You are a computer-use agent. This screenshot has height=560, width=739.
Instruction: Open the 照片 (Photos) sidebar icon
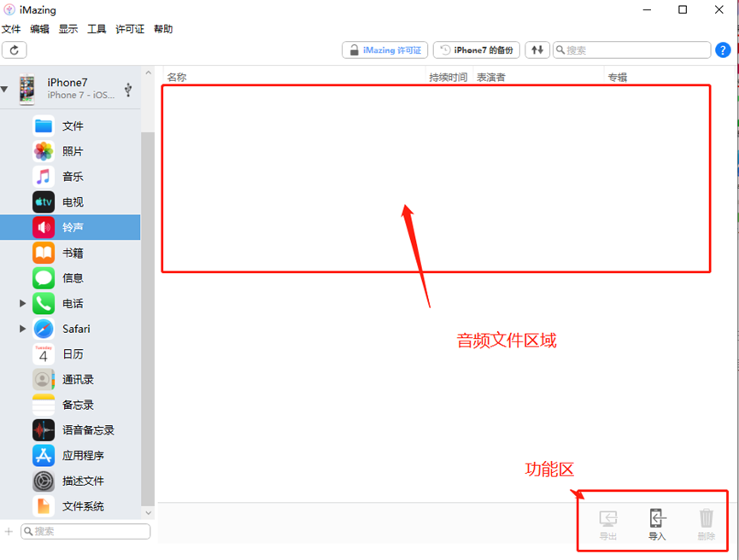[44, 152]
